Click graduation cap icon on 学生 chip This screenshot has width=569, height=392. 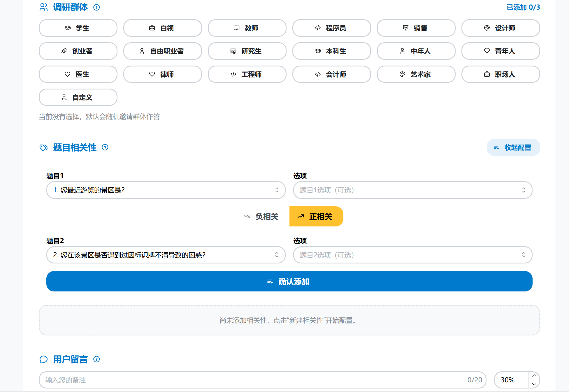click(68, 28)
